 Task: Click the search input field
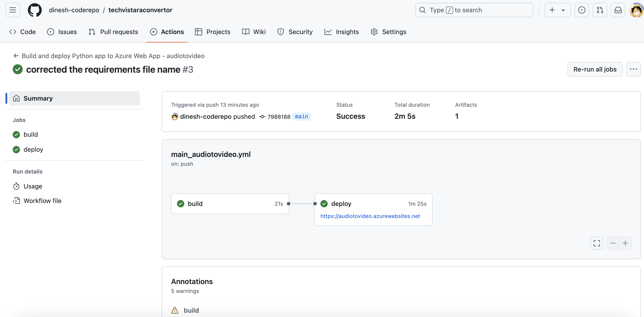[474, 10]
